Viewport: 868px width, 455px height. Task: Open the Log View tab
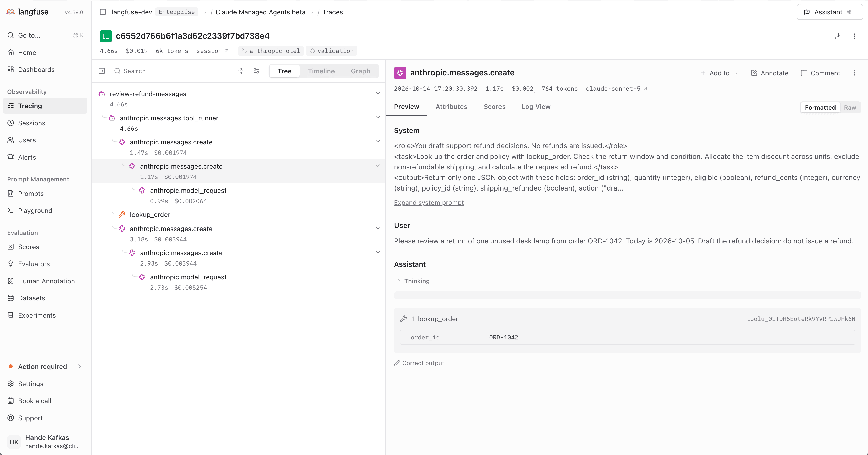point(536,107)
